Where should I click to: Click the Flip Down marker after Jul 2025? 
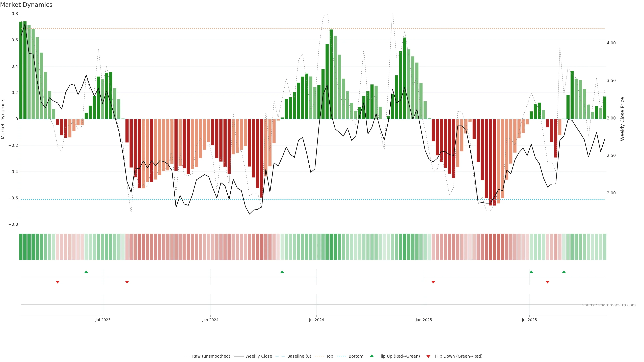click(548, 282)
